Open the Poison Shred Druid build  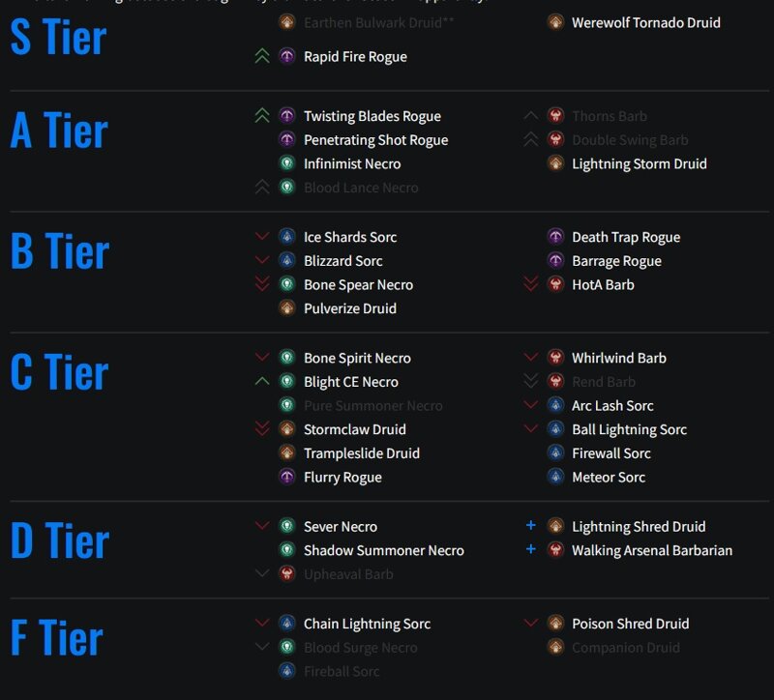click(631, 624)
